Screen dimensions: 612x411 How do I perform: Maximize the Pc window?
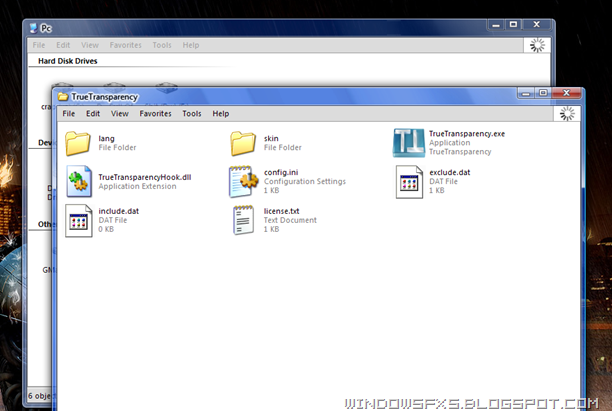click(x=513, y=25)
